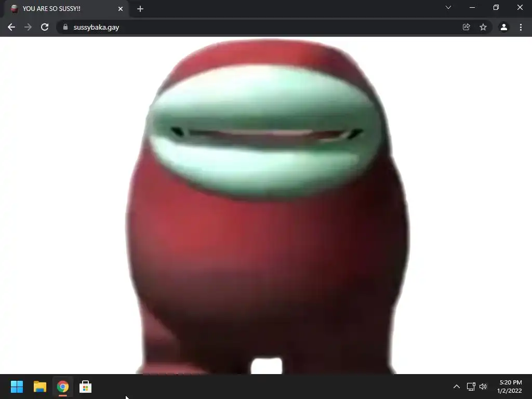The width and height of the screenshot is (532, 399).
Task: Expand the tab search chevron
Action: click(x=448, y=7)
